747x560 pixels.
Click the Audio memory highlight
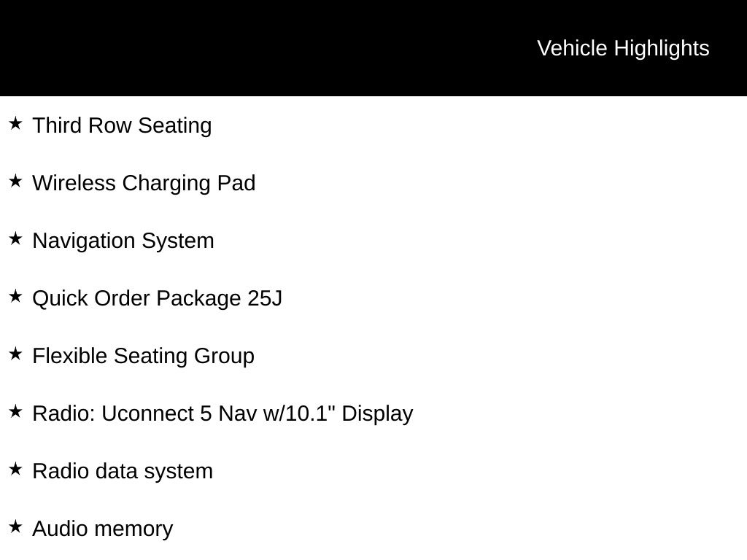102,529
